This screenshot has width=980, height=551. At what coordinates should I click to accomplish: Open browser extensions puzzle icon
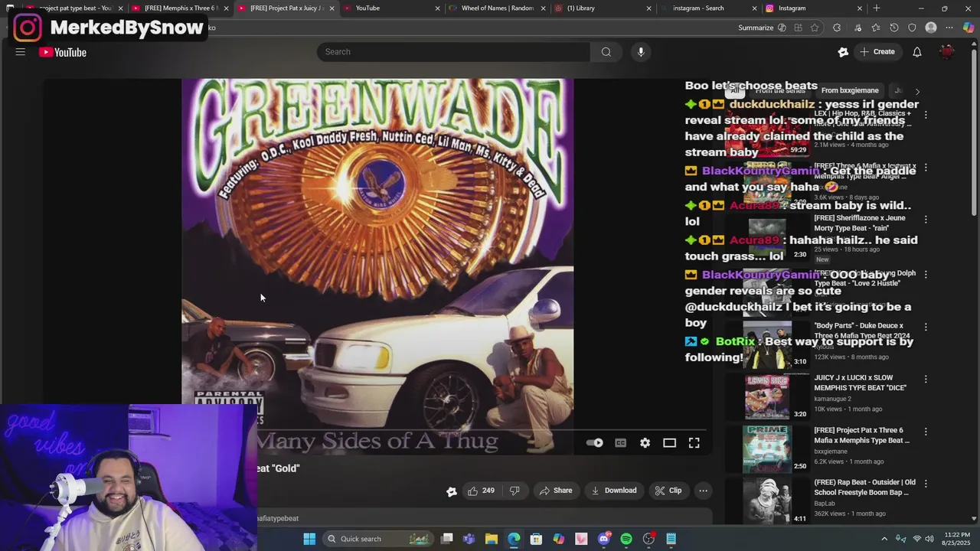coord(837,28)
